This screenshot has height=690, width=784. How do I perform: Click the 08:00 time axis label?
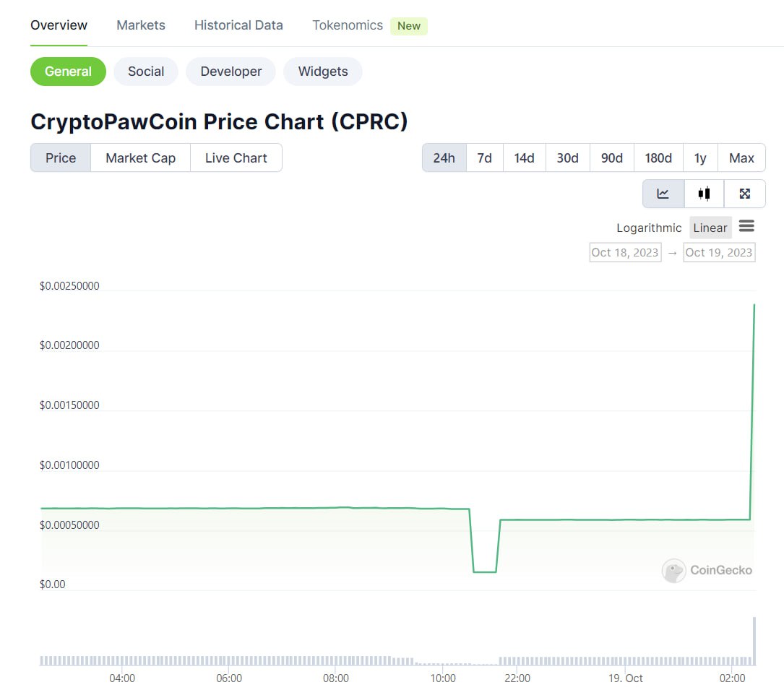coord(336,678)
